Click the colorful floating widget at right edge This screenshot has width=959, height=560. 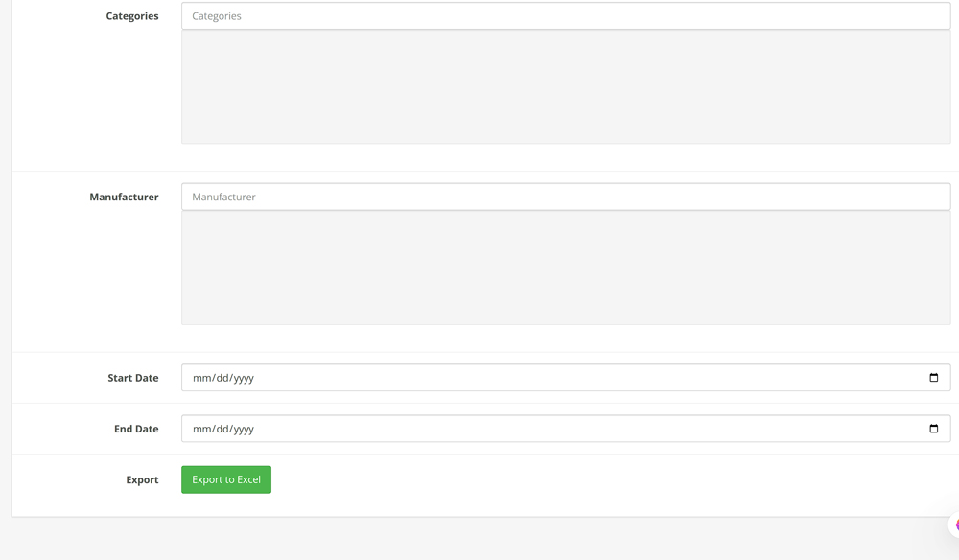pos(955,525)
